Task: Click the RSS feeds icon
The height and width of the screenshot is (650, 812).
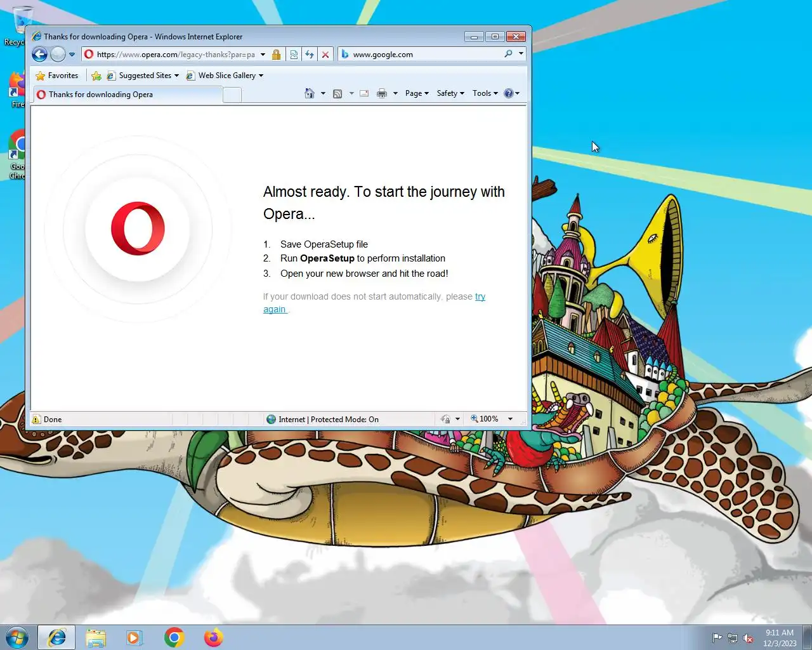Action: point(337,93)
